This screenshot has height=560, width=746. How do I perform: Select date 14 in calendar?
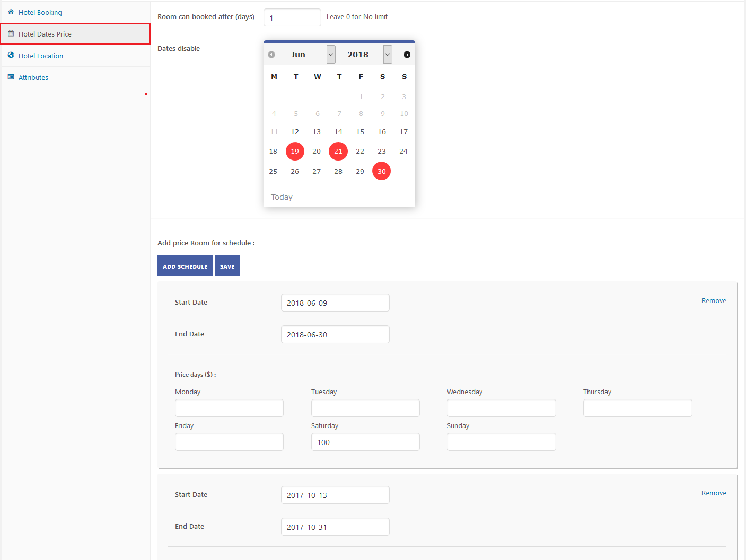click(338, 132)
